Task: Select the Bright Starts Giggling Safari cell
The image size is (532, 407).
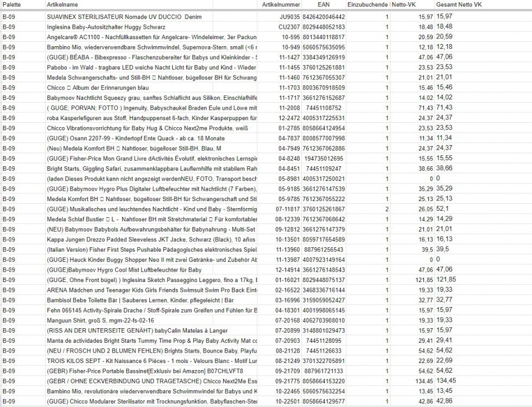Action: [151, 168]
